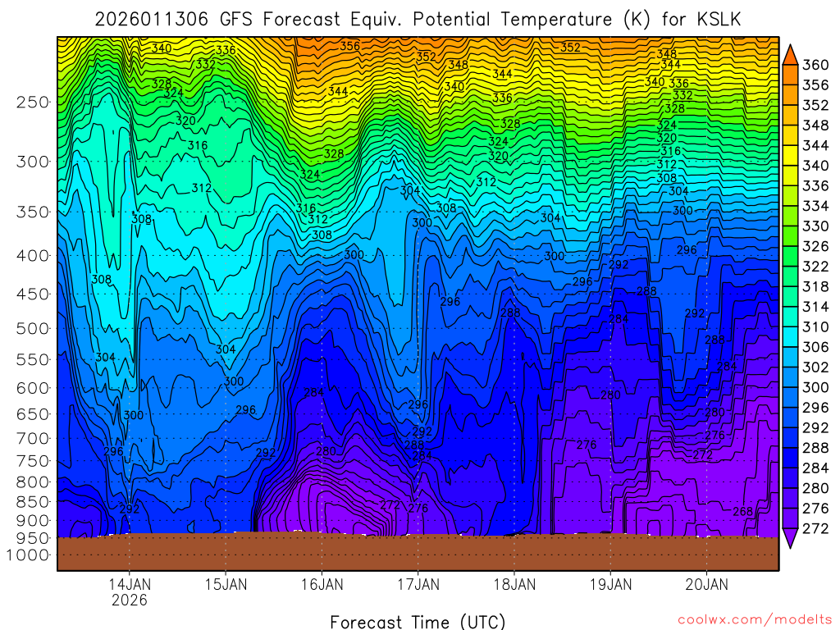
Task: Click the 314 value on the colorbar legend
Action: pos(815,307)
